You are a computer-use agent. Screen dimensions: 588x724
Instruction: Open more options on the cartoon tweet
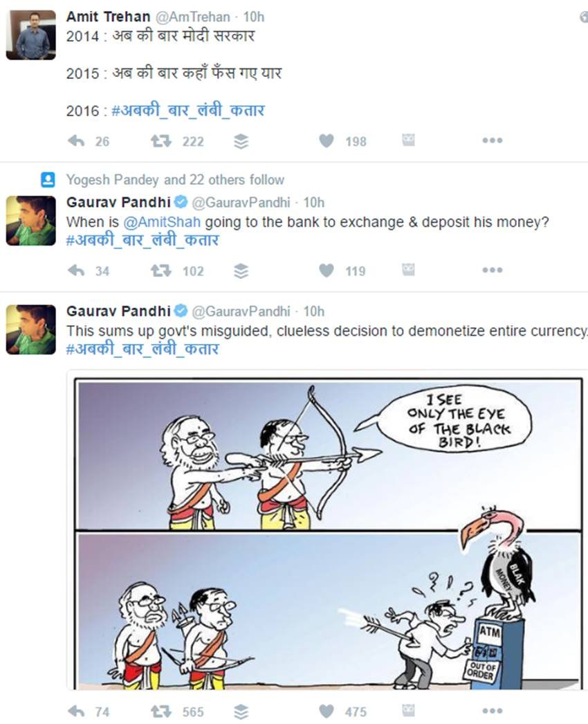[492, 711]
